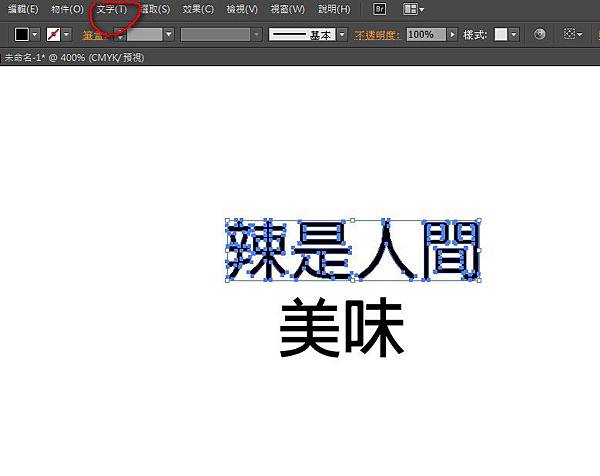Viewport: 600px width, 476px height.
Task: Click the outlined 人 character
Action: pyautogui.click(x=386, y=249)
